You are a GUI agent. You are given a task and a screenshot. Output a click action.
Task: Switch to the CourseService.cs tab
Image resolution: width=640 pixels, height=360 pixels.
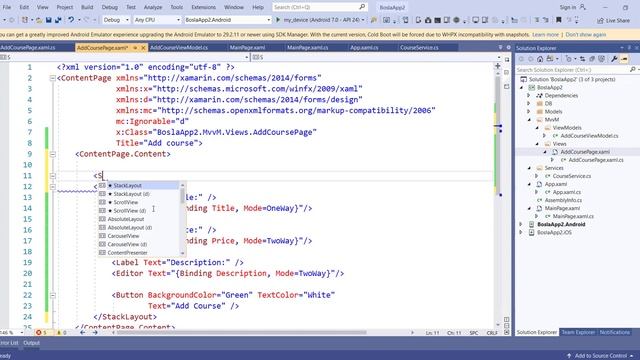tap(419, 48)
